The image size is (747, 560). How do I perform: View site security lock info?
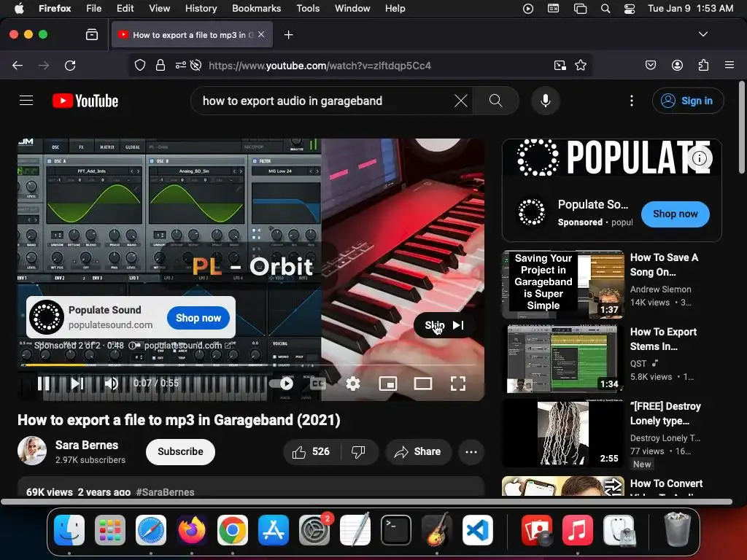[160, 65]
